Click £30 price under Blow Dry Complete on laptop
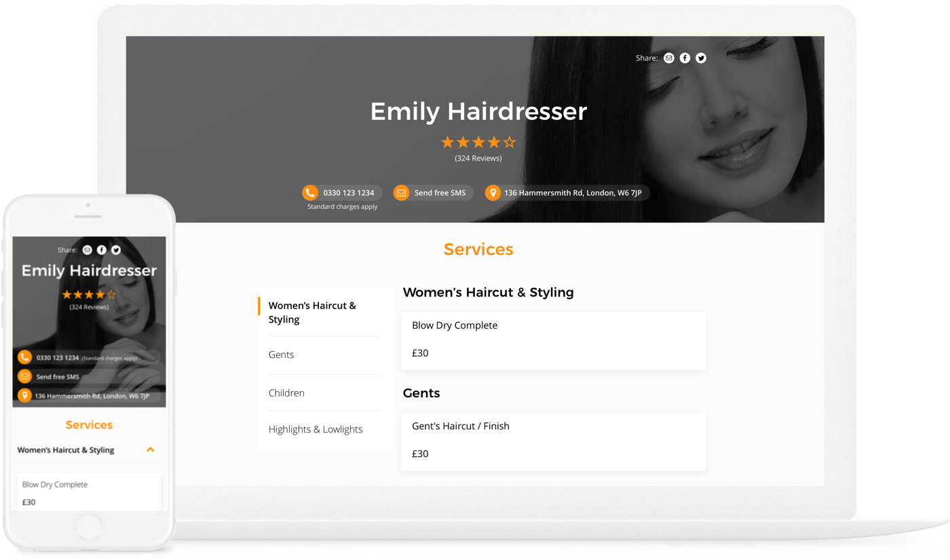The width and height of the screenshot is (950, 560). pos(420,353)
